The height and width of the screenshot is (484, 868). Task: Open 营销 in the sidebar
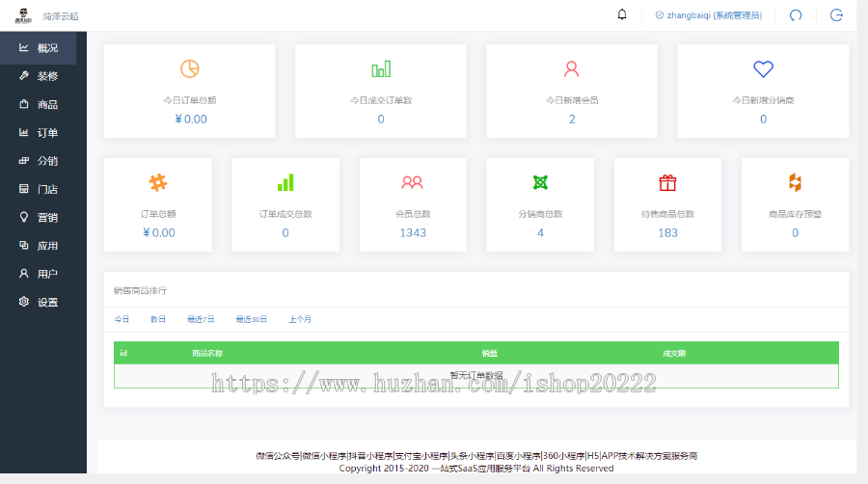click(39, 217)
